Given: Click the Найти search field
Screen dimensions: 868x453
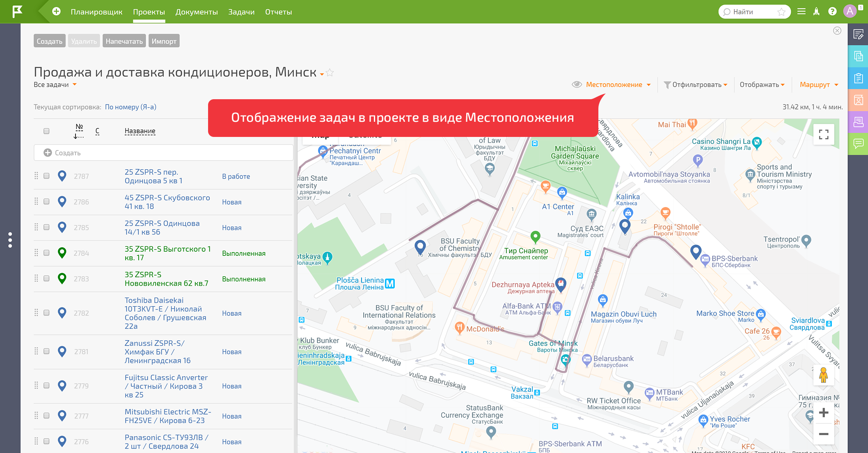Looking at the screenshot, I should tap(754, 12).
